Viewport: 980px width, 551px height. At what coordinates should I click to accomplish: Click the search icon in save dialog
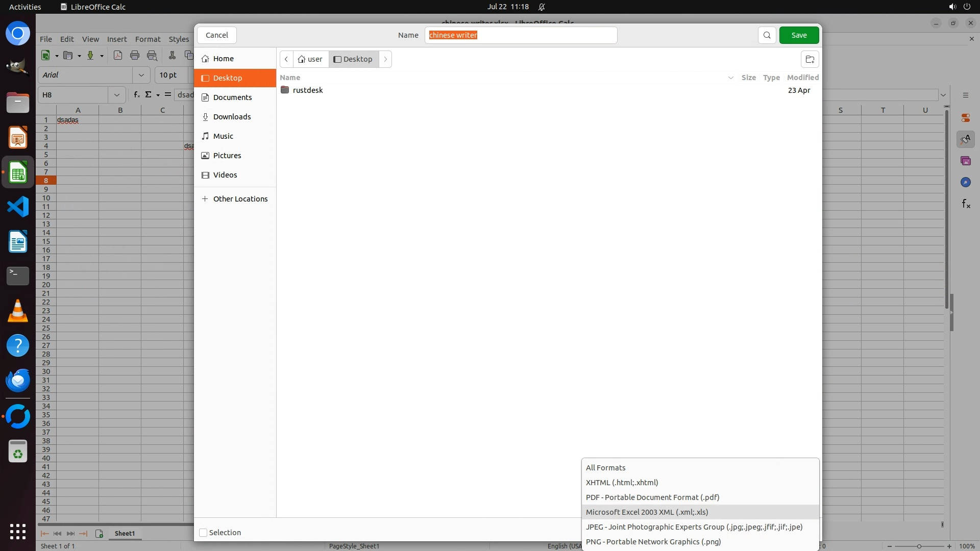pos(767,35)
